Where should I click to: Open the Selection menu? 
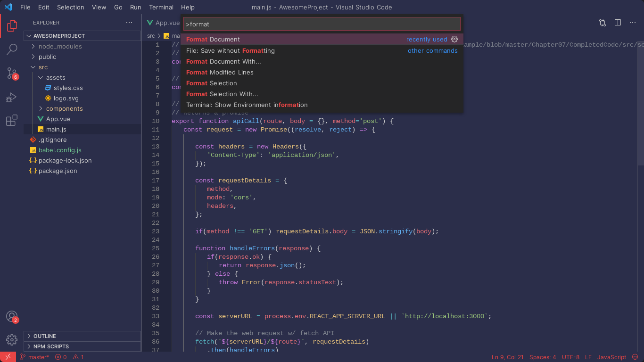pyautogui.click(x=71, y=7)
